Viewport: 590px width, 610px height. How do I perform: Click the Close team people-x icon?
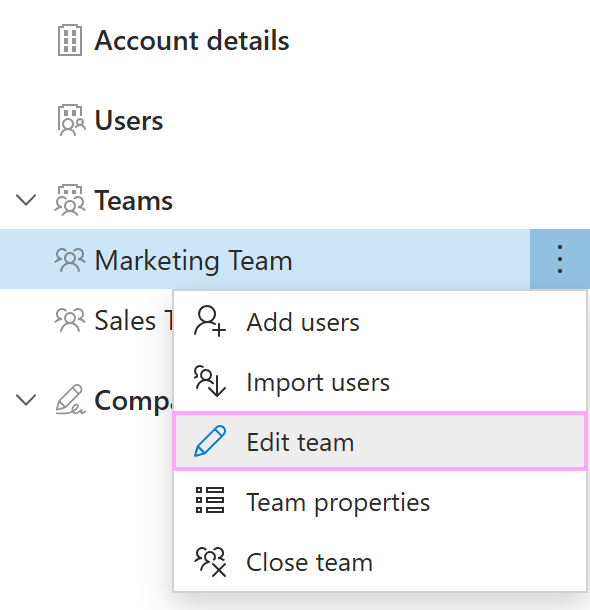(x=210, y=562)
